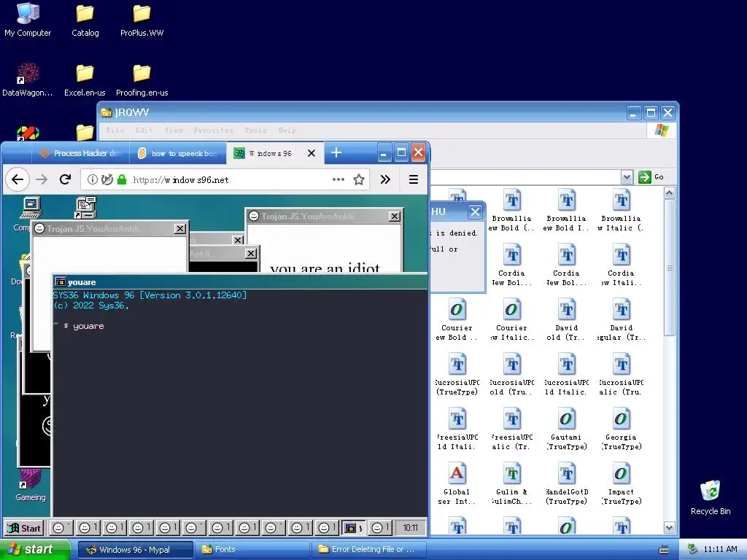747x560 pixels.
Task: Open the Catalog folder on desktop
Action: [x=85, y=20]
